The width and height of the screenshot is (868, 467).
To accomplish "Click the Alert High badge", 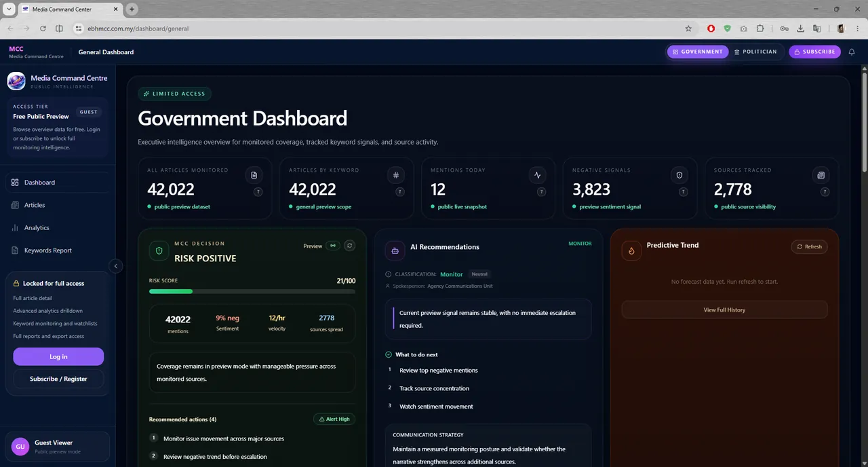I will click(x=334, y=419).
